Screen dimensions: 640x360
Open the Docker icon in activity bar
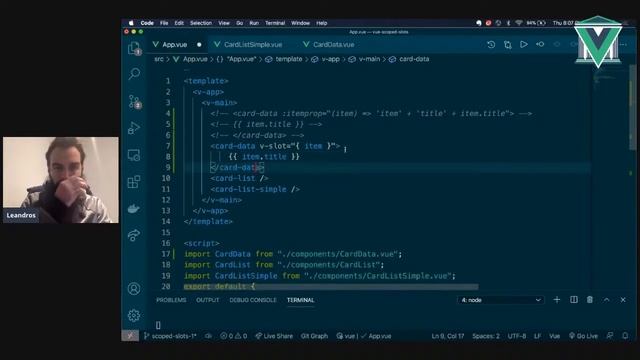pyautogui.click(x=134, y=209)
